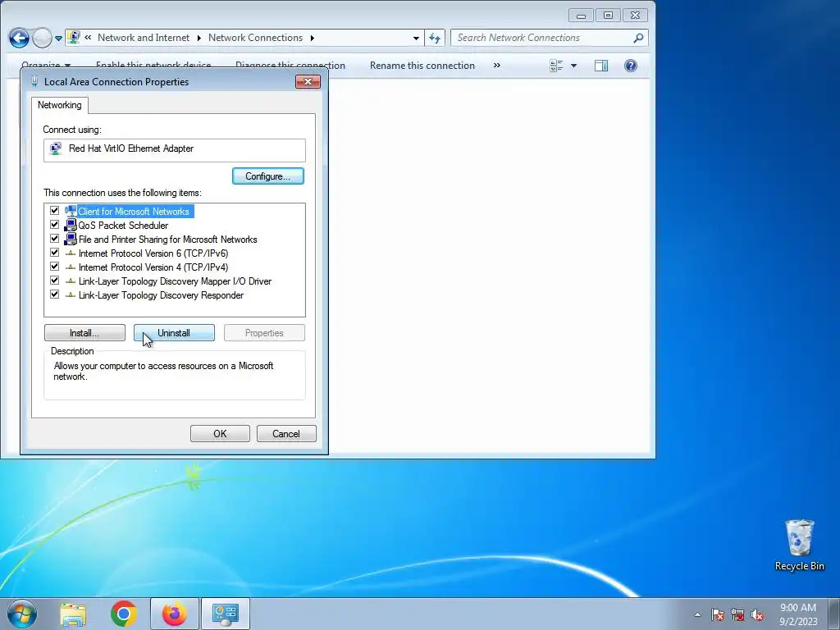Select Link-Layer Topology Discovery Responder item
This screenshot has height=630, width=840.
(161, 295)
